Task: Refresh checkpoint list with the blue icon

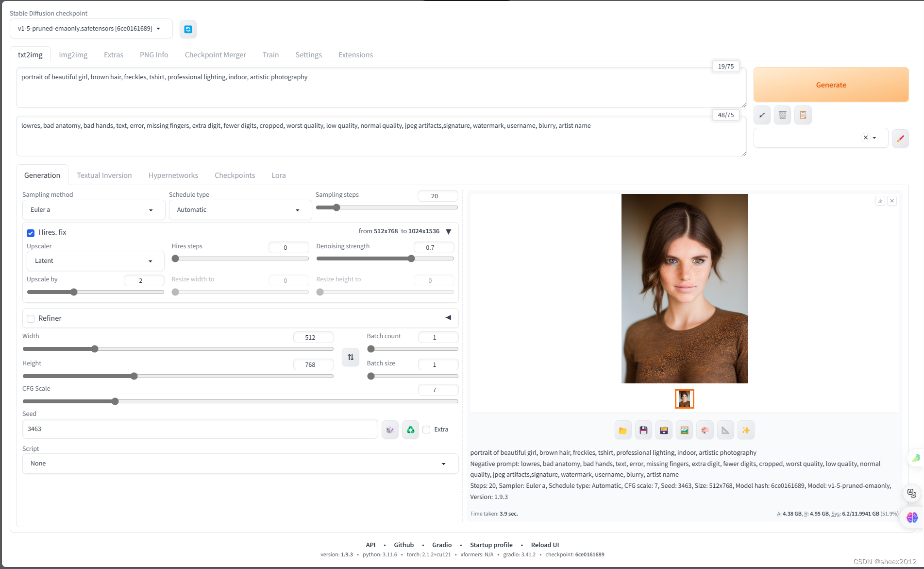Action: 188,29
